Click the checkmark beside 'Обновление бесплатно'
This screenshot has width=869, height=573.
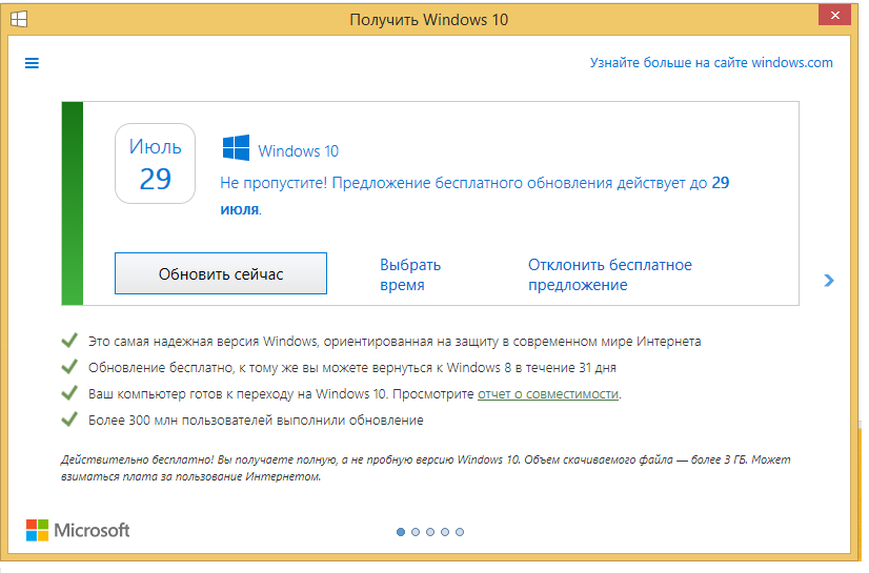(x=69, y=366)
